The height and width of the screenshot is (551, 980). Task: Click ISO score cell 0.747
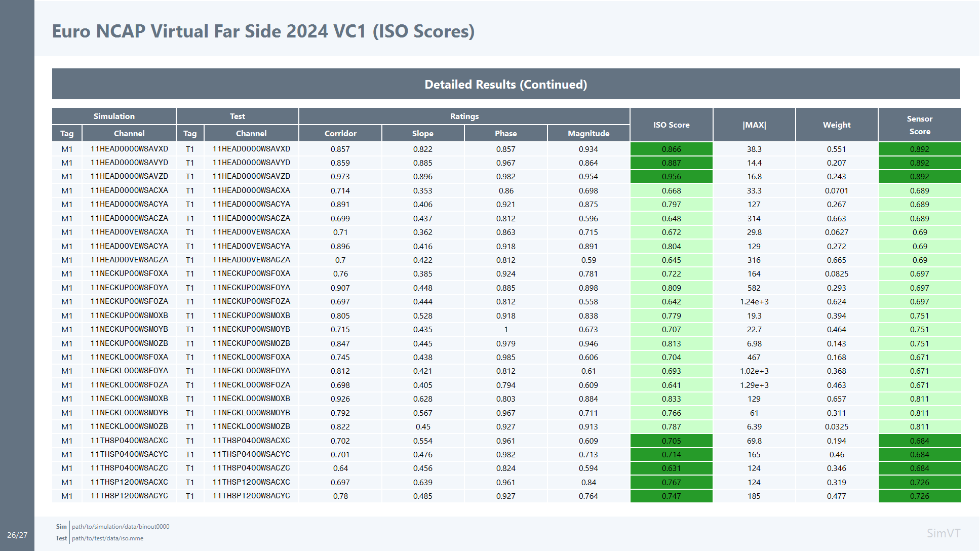671,496
